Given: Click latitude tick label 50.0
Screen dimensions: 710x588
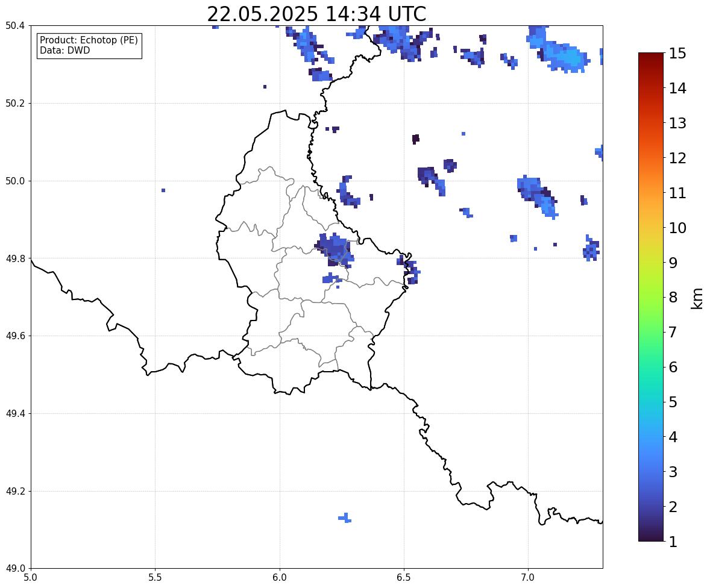Looking at the screenshot, I should (15, 181).
